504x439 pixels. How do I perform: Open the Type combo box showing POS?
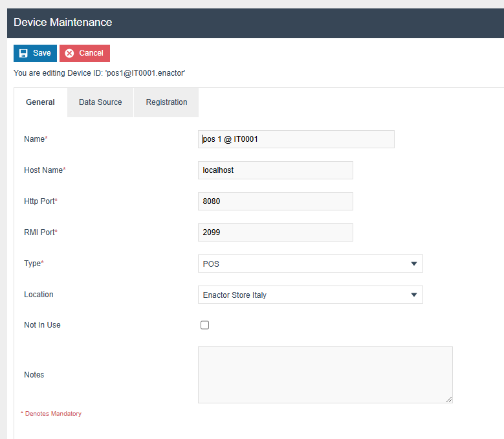[304, 264]
